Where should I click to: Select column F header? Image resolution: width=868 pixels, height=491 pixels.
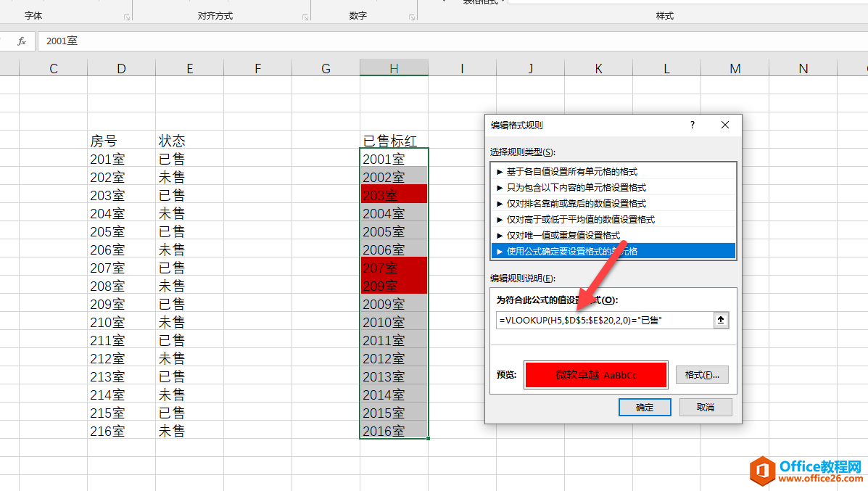[x=257, y=68]
